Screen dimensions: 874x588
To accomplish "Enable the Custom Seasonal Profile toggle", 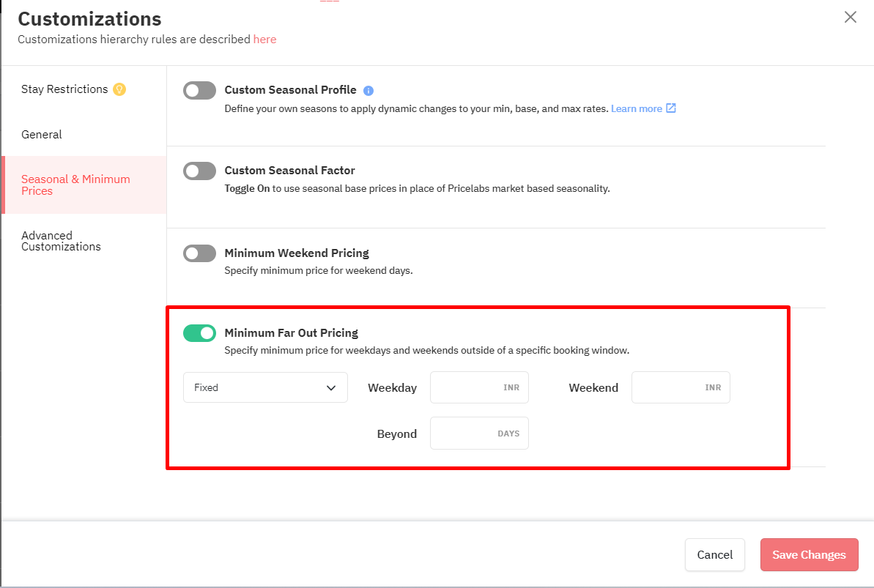I will point(199,90).
